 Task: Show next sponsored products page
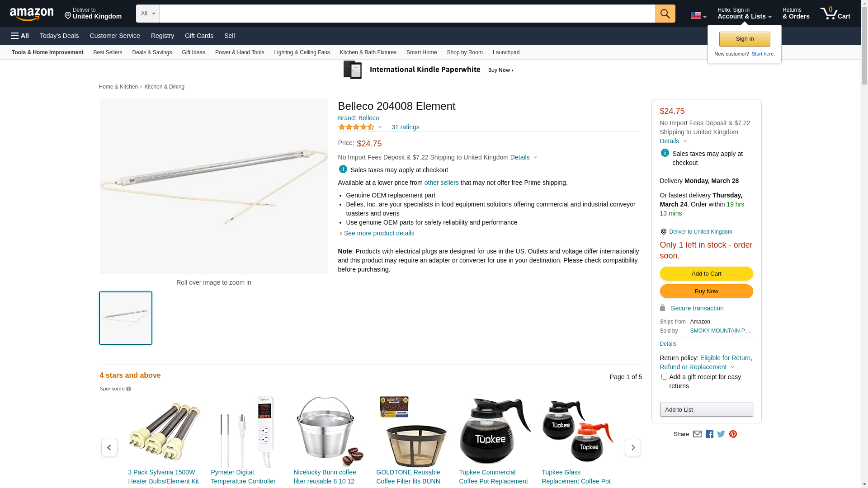tap(632, 447)
